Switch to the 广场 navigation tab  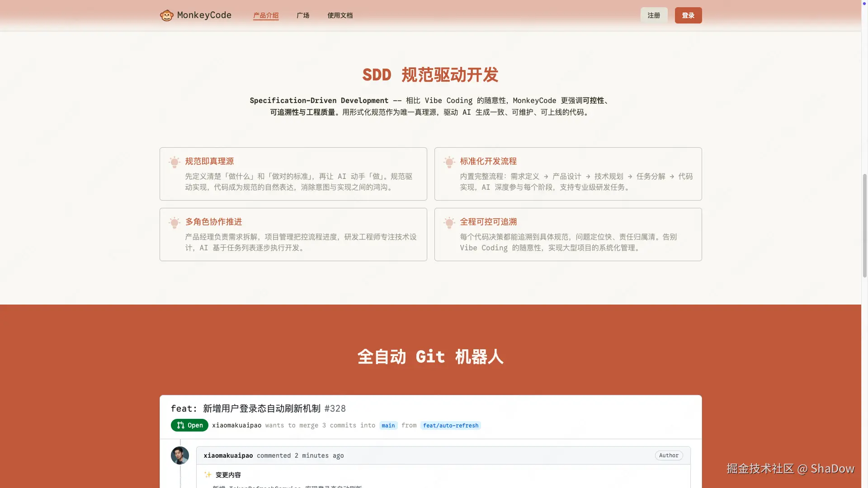click(x=302, y=15)
